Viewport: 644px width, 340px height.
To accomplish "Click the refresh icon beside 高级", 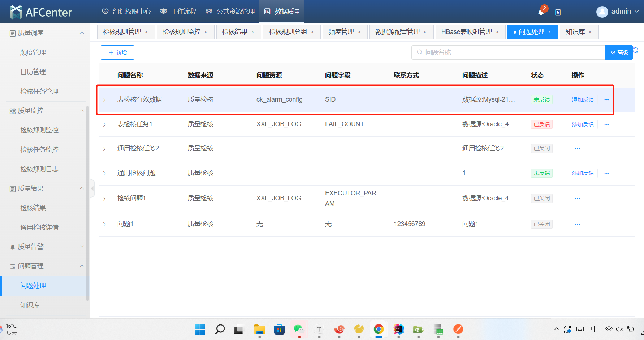I will click(x=636, y=50).
